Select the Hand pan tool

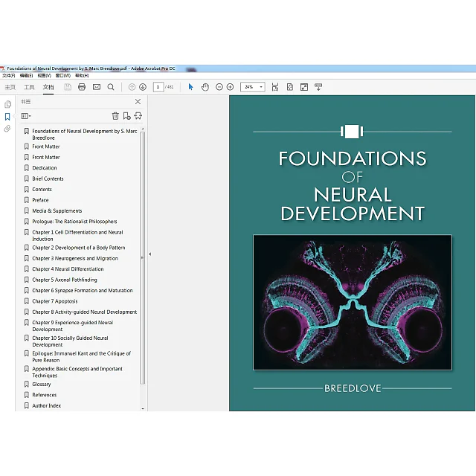205,87
